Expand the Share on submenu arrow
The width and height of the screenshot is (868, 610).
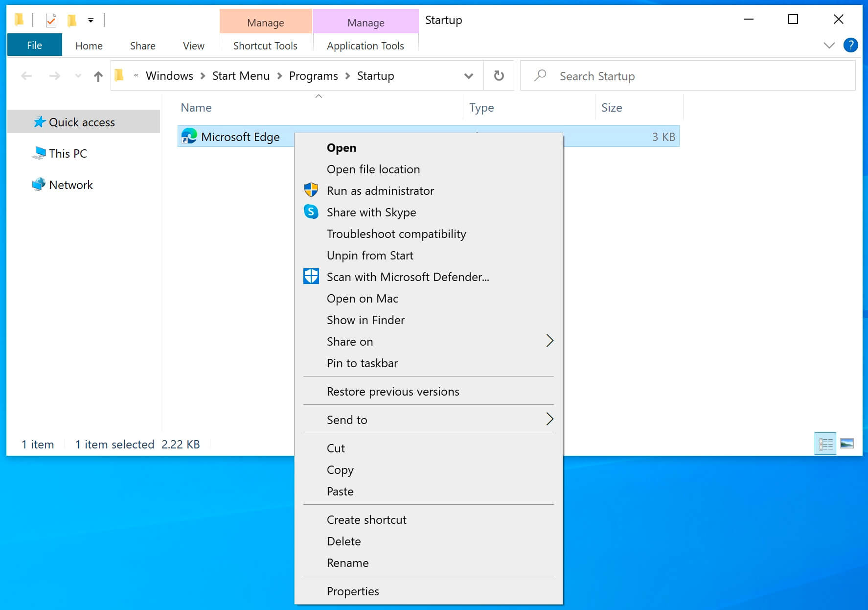(x=549, y=341)
